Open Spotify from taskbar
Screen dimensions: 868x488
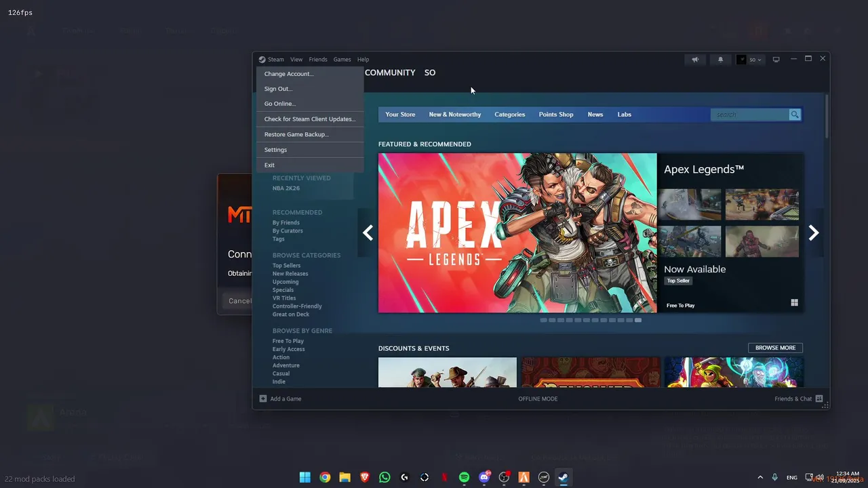point(464,477)
